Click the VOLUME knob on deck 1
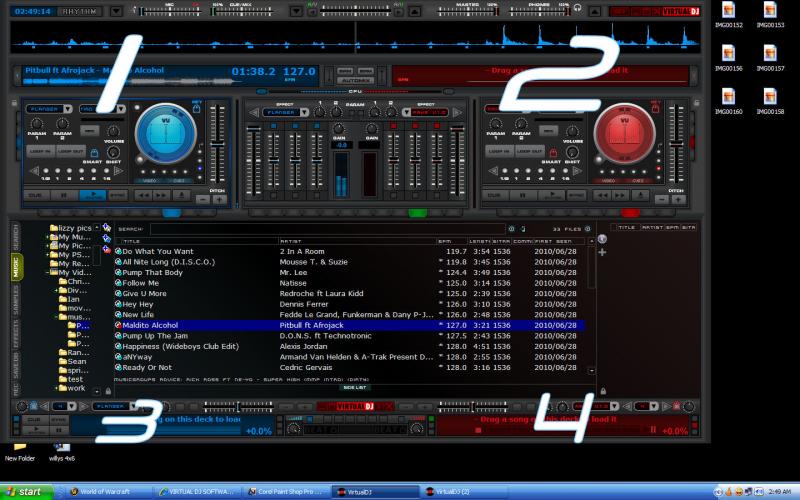Image resolution: width=800 pixels, height=500 pixels. 113,132
